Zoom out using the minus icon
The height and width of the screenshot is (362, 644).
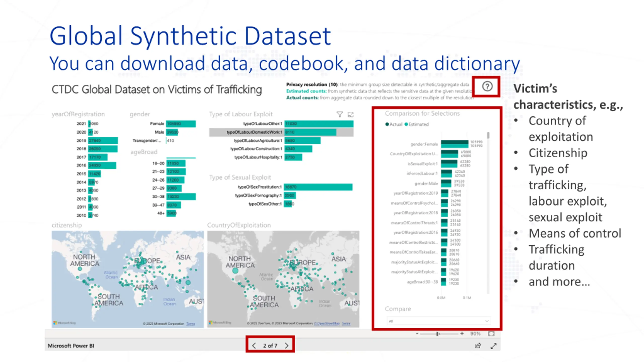417,334
